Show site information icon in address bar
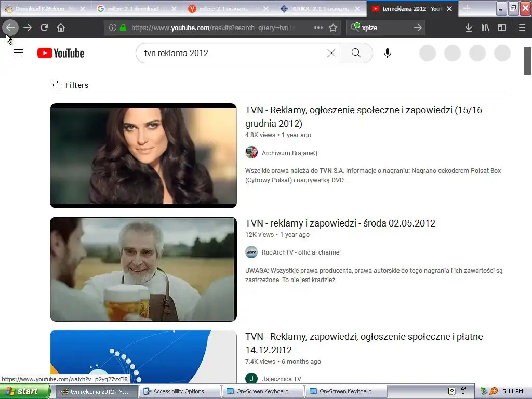This screenshot has height=399, width=532. [x=113, y=28]
